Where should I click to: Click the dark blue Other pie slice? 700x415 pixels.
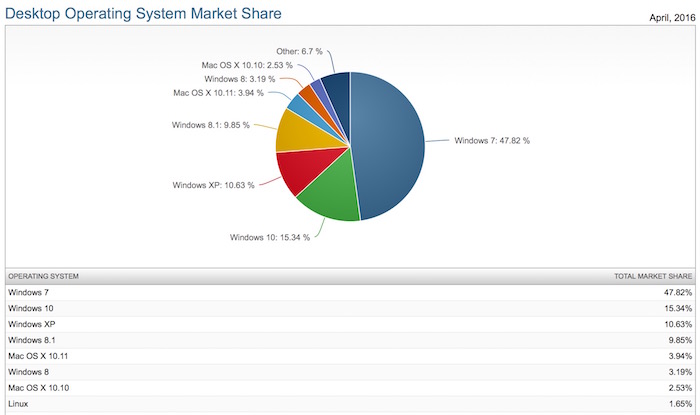(x=336, y=90)
